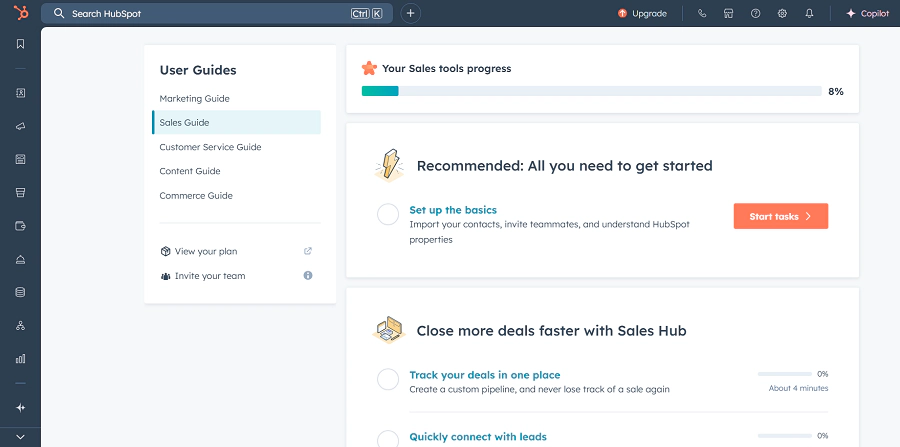
Task: Open the Automation workflows sidebar icon
Action: [21, 326]
